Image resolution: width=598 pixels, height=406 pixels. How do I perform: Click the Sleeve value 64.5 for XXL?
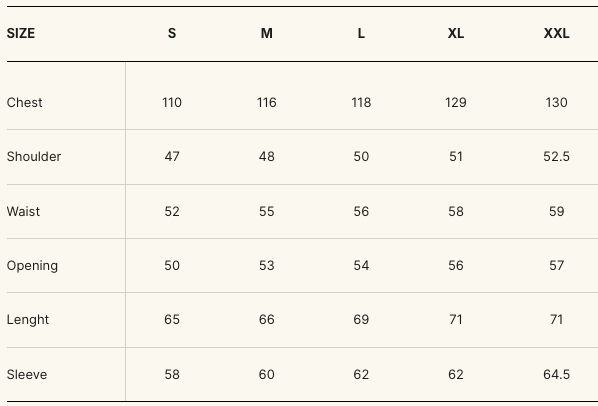(x=556, y=374)
